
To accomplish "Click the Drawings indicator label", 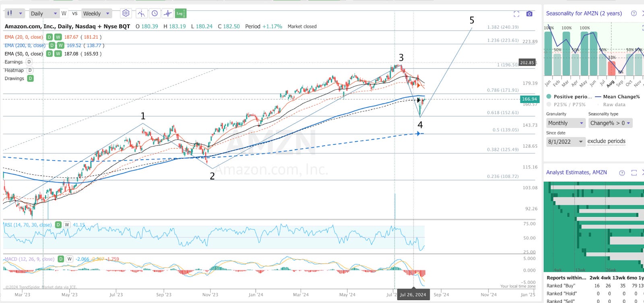I will 14,78.
